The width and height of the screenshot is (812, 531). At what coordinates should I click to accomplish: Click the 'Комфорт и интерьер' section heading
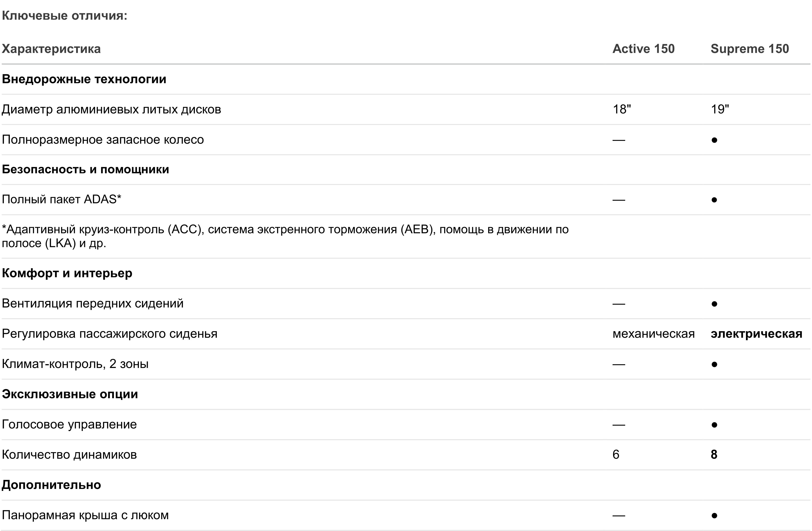point(67,273)
